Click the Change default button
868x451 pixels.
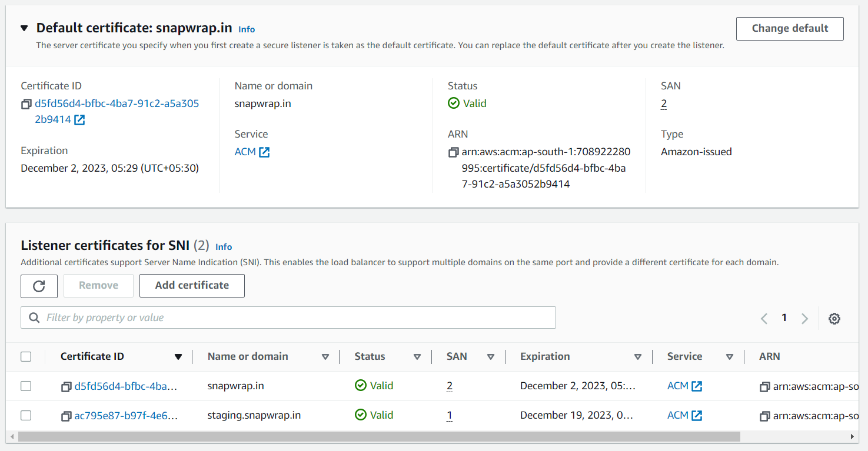789,29
